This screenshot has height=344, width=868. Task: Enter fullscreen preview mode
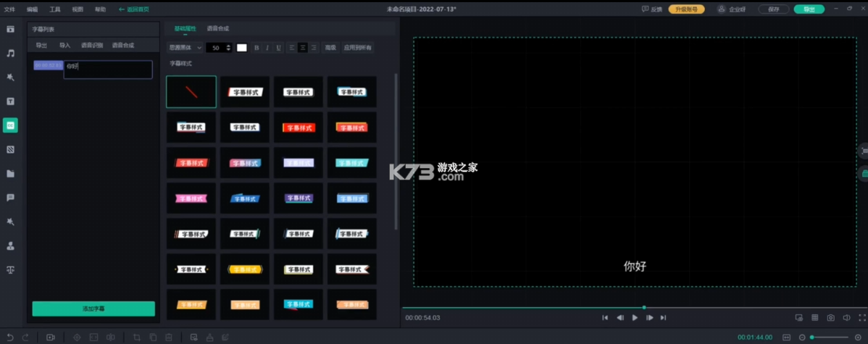click(x=862, y=317)
